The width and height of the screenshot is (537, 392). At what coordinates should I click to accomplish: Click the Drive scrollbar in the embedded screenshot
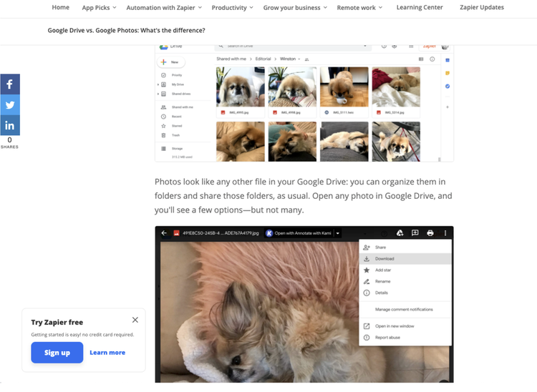(439, 160)
